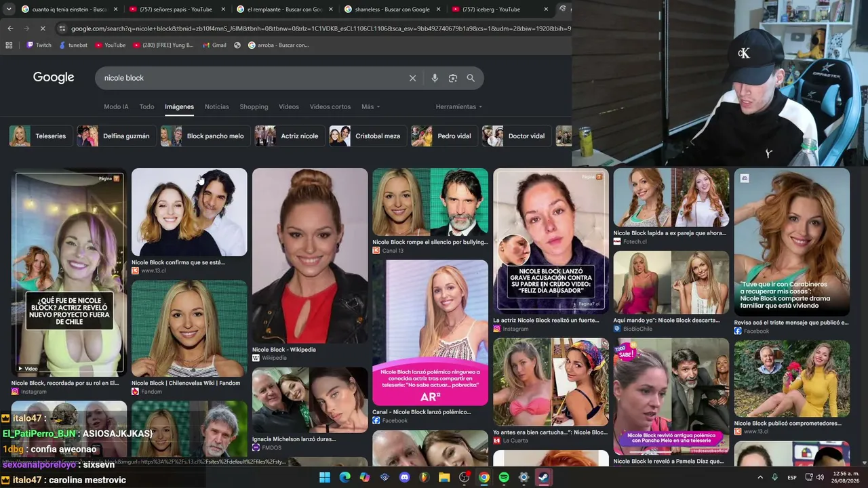Image resolution: width=868 pixels, height=488 pixels.
Task: Filter images by the 'Actriz nicole' chip
Action: [x=288, y=136]
